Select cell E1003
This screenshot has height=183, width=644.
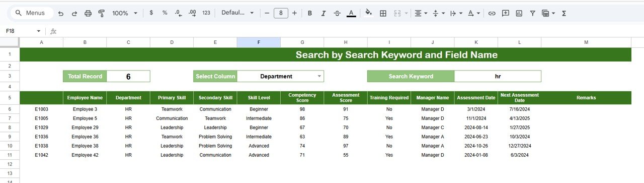(x=41, y=109)
